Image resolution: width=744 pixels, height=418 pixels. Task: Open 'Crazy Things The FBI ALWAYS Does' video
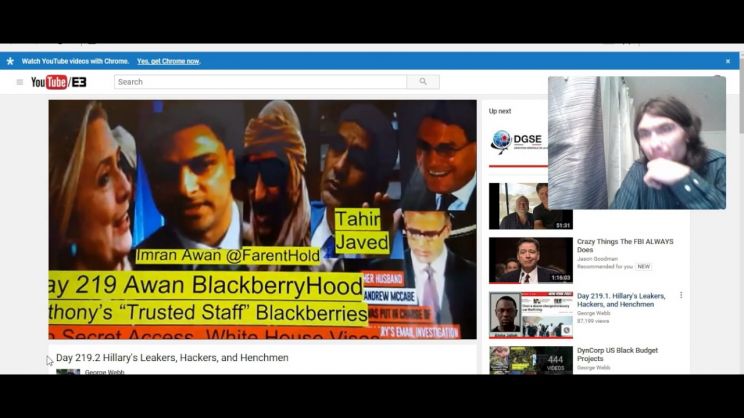tap(625, 246)
